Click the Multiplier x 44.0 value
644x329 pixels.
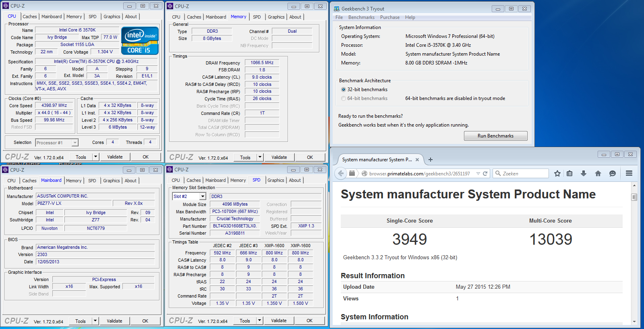tap(54, 112)
